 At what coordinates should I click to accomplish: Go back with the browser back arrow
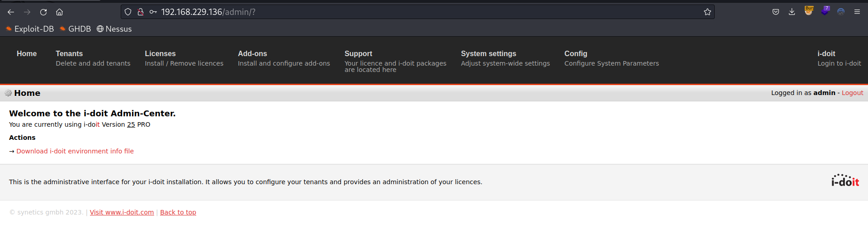(11, 12)
